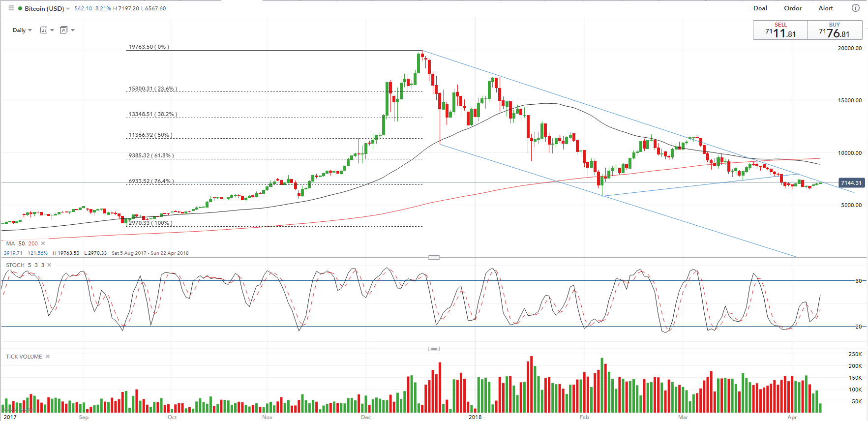Click the STOCH indicator label
This screenshot has width=868, height=421.
[15, 265]
